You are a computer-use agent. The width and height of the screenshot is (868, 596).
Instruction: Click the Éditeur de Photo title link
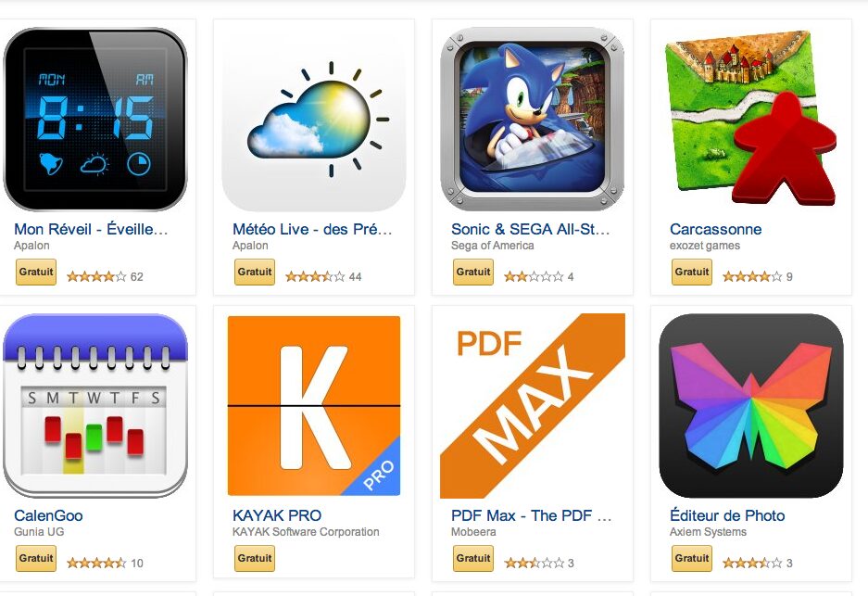[x=727, y=515]
